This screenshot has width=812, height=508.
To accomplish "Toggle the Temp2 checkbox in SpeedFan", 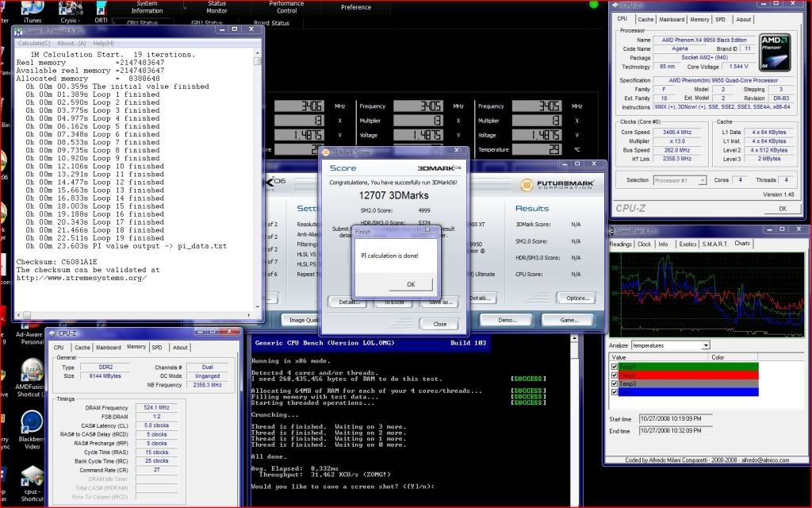I will pyautogui.click(x=615, y=375).
